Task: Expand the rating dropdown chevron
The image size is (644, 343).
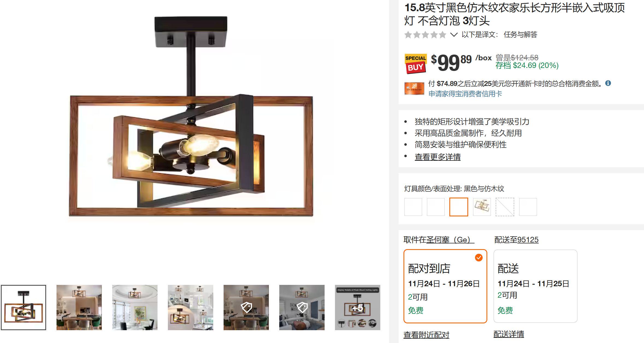Action: pyautogui.click(x=453, y=35)
